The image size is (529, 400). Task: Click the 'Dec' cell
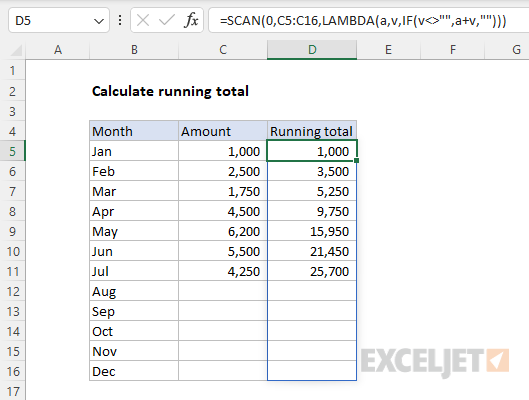pos(134,371)
